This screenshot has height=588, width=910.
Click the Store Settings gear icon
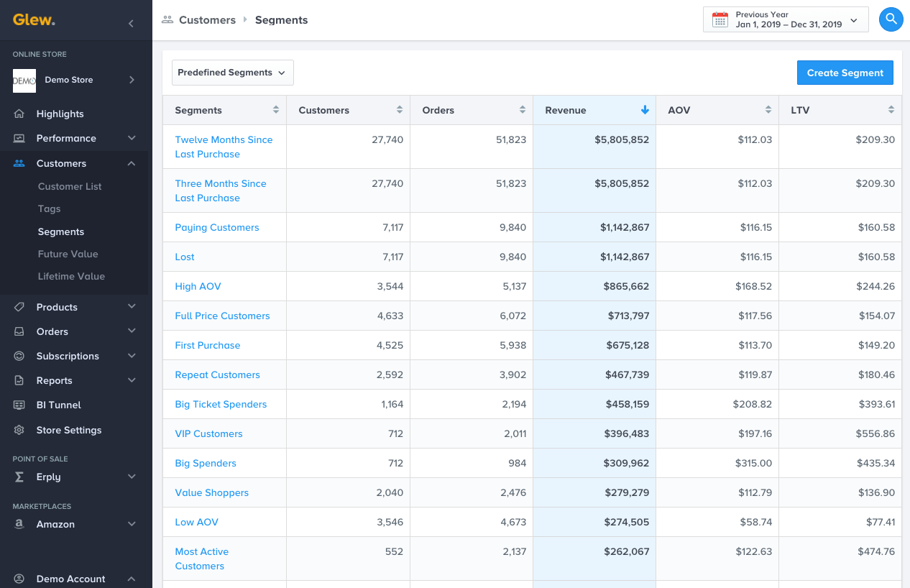pyautogui.click(x=19, y=430)
